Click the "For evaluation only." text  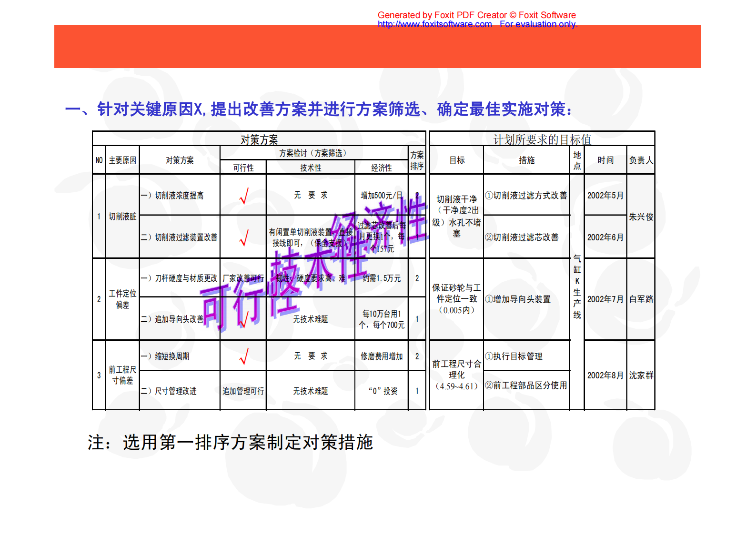coord(538,24)
